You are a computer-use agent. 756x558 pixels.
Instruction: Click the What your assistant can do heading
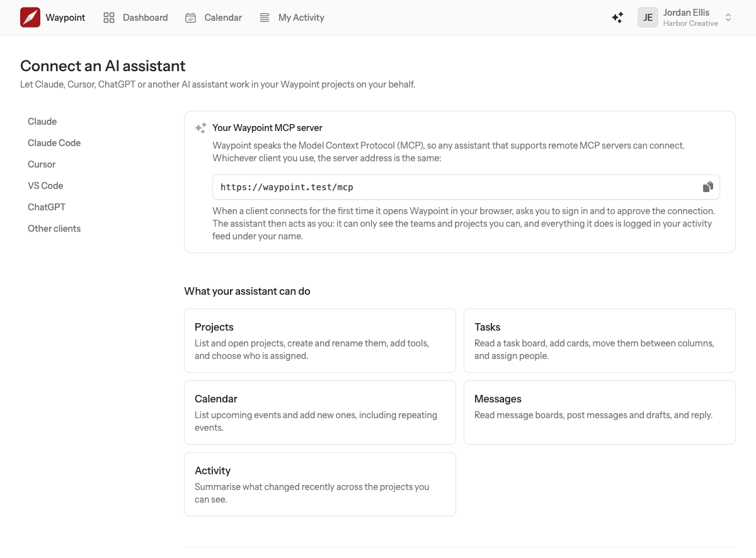(247, 292)
